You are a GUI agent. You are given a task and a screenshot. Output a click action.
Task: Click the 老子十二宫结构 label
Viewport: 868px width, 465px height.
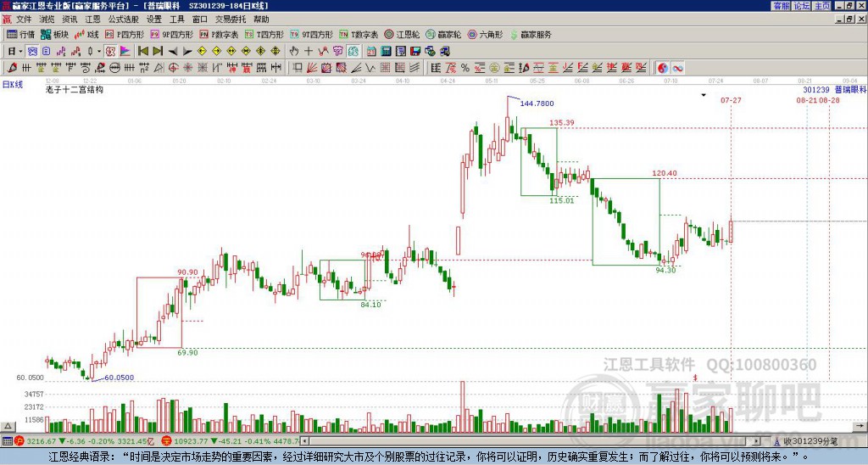pos(75,89)
